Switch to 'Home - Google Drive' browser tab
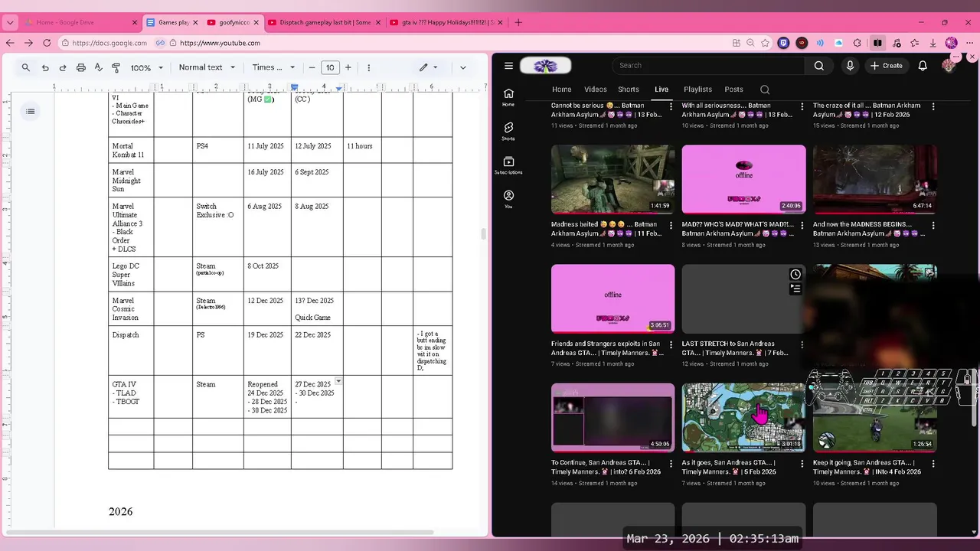 80,22
